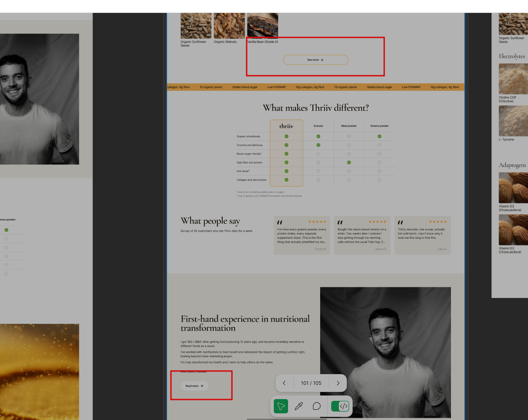Select the Collagen and electrolytes row label
This screenshot has width=528, height=420.
click(252, 180)
